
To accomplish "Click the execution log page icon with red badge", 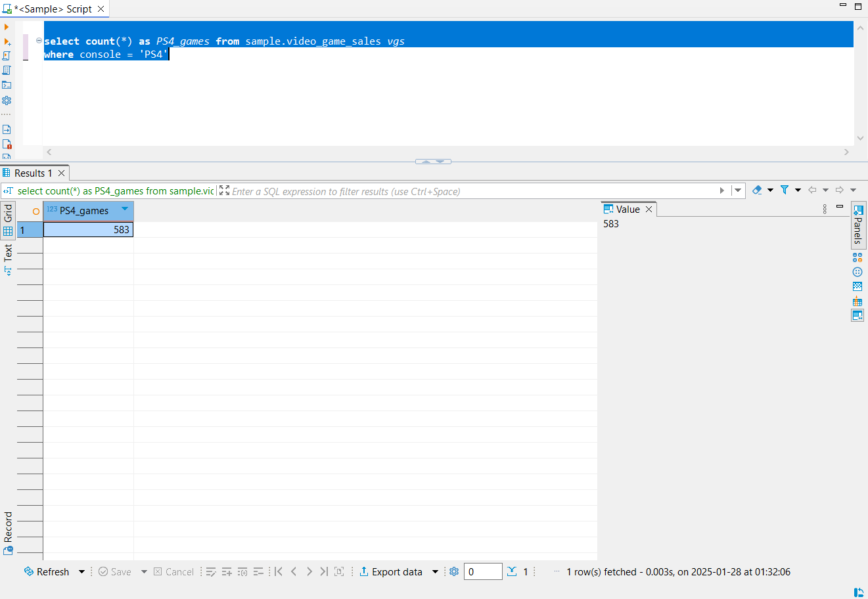I will (x=7, y=144).
